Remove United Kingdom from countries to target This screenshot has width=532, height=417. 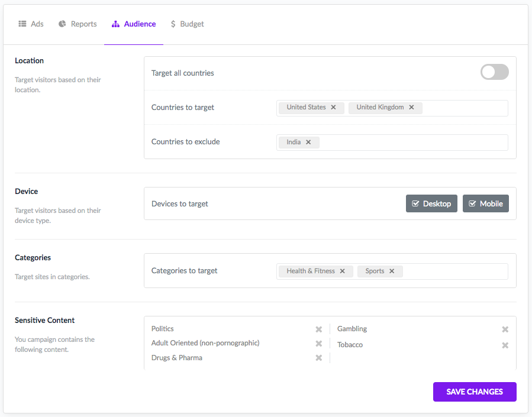[411, 107]
